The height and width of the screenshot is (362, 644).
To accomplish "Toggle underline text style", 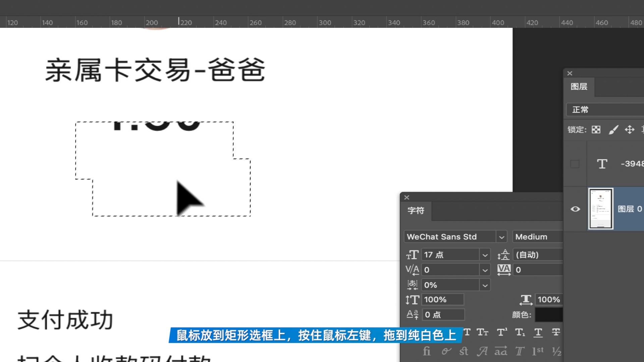I will pyautogui.click(x=538, y=332).
